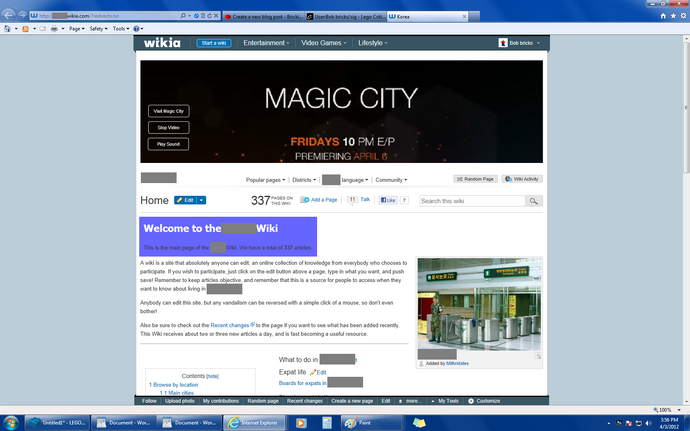
Task: Click the Random Page button
Action: [x=475, y=179]
